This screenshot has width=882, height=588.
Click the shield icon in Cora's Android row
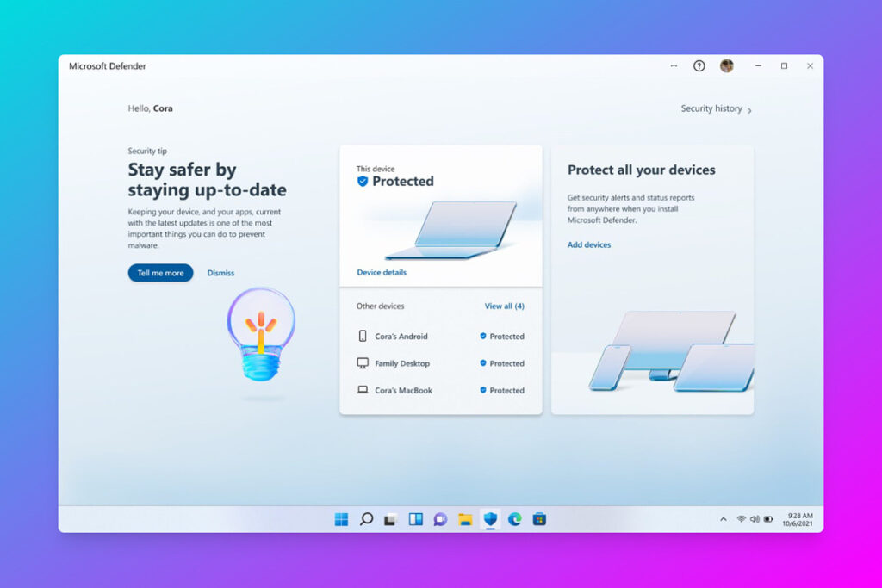click(x=482, y=336)
